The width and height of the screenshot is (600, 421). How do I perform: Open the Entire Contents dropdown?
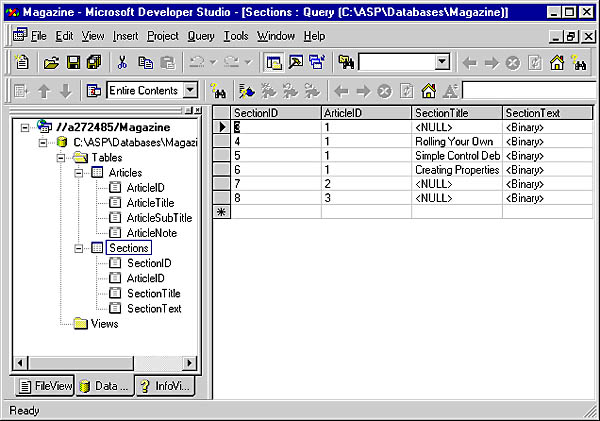click(x=190, y=90)
